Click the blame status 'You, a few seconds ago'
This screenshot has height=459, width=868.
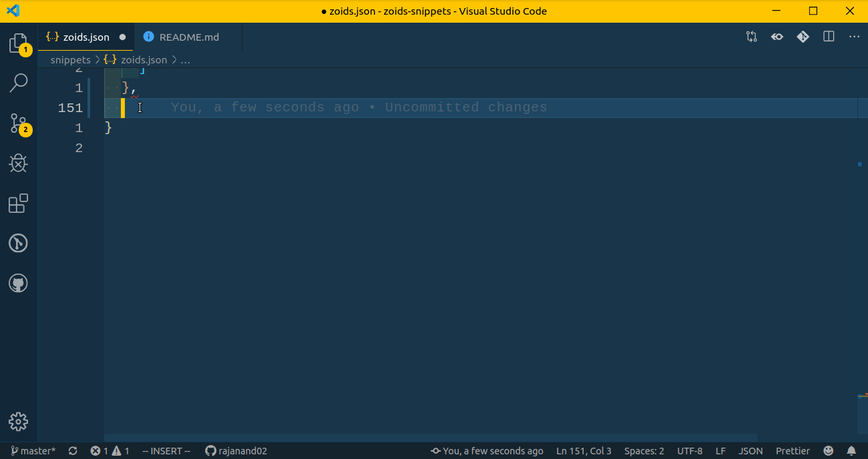click(x=487, y=451)
